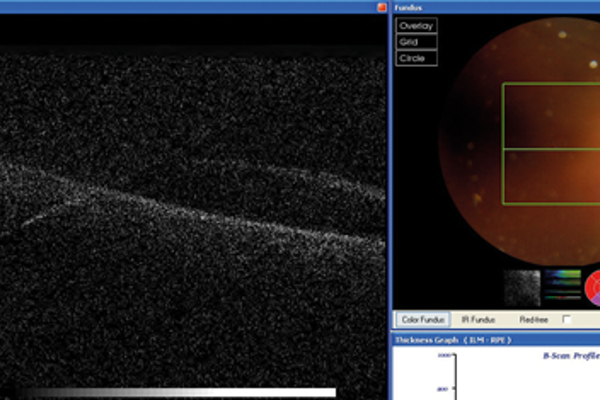Screen dimensions: 600x400
Task: Switch to Color Fundus view
Action: click(x=422, y=320)
